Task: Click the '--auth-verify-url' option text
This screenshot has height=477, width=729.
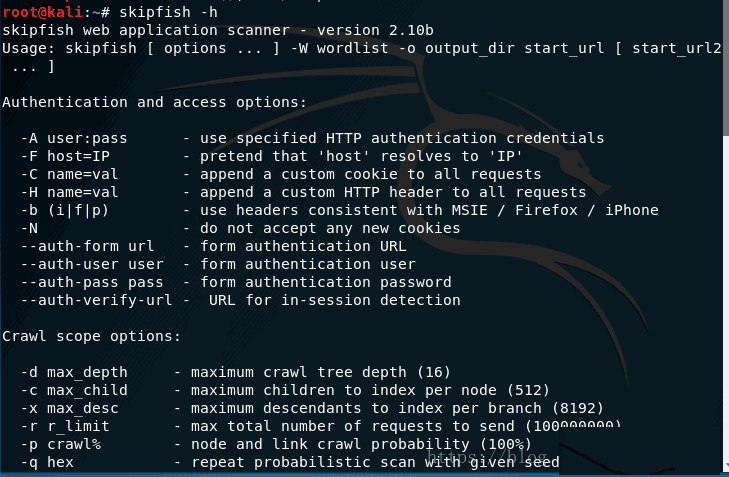Action: tap(96, 301)
